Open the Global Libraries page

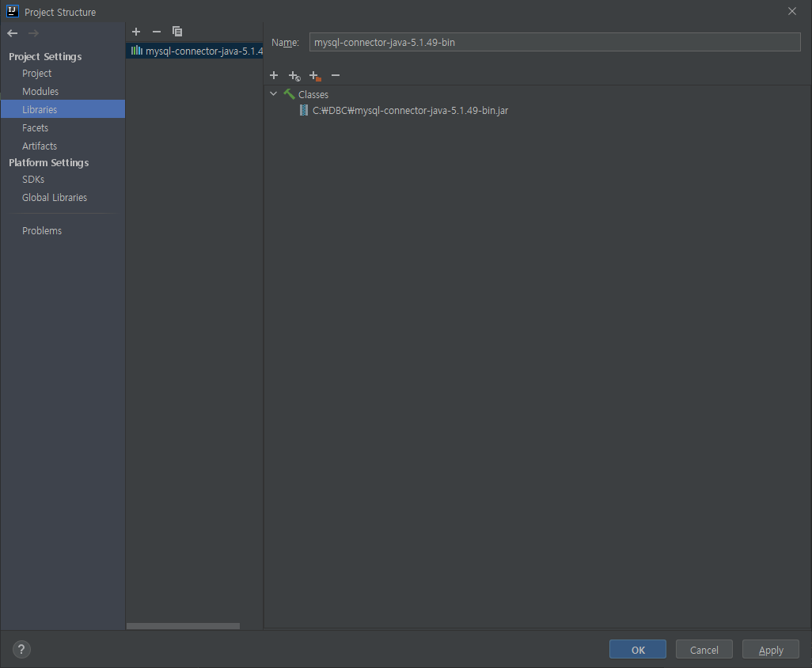(55, 198)
